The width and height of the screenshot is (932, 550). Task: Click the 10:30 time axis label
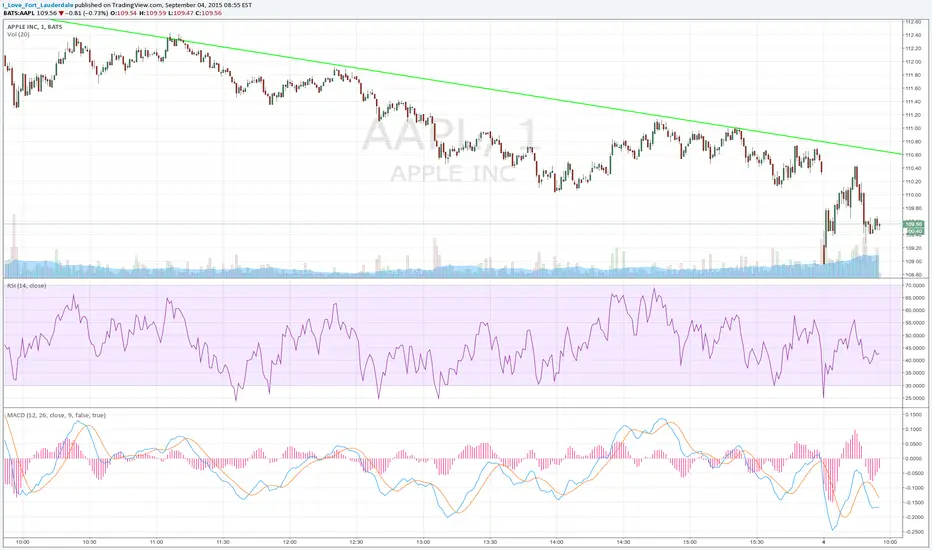pos(89,542)
